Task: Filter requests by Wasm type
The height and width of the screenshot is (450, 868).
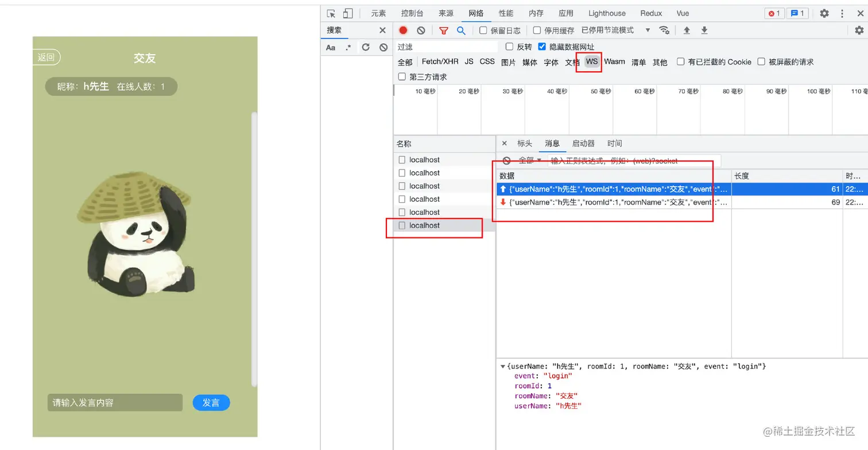Action: (x=614, y=61)
